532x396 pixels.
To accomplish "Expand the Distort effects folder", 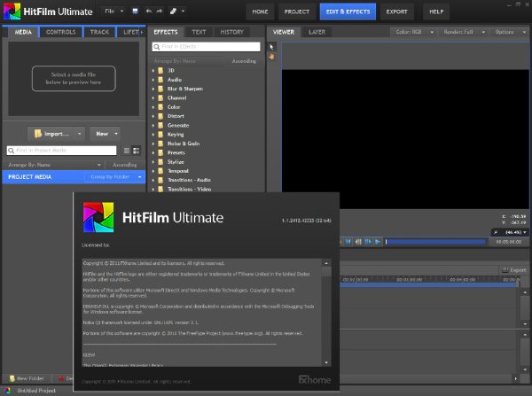I will click(153, 116).
